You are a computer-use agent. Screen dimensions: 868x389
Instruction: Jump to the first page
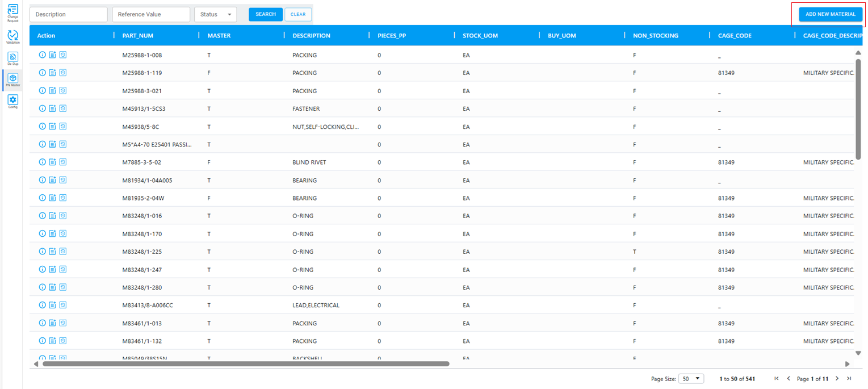point(777,379)
